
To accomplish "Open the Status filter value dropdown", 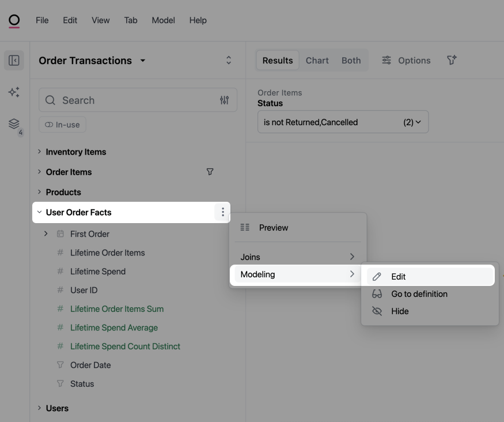I will (x=343, y=122).
